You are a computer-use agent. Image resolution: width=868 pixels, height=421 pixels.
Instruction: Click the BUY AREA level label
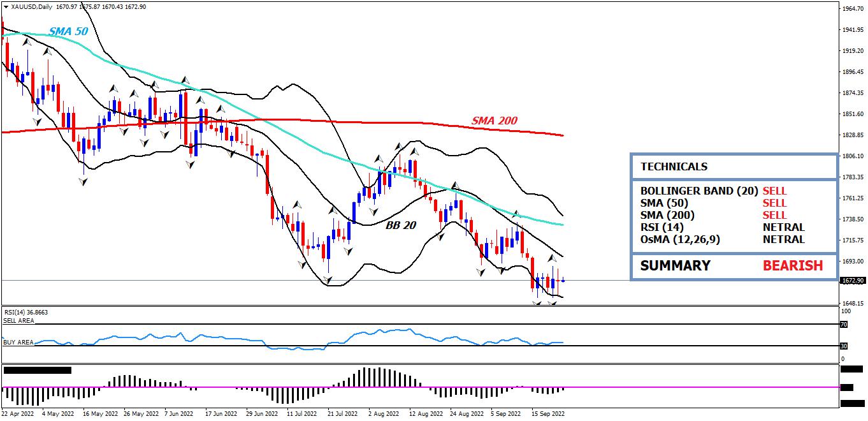18,343
